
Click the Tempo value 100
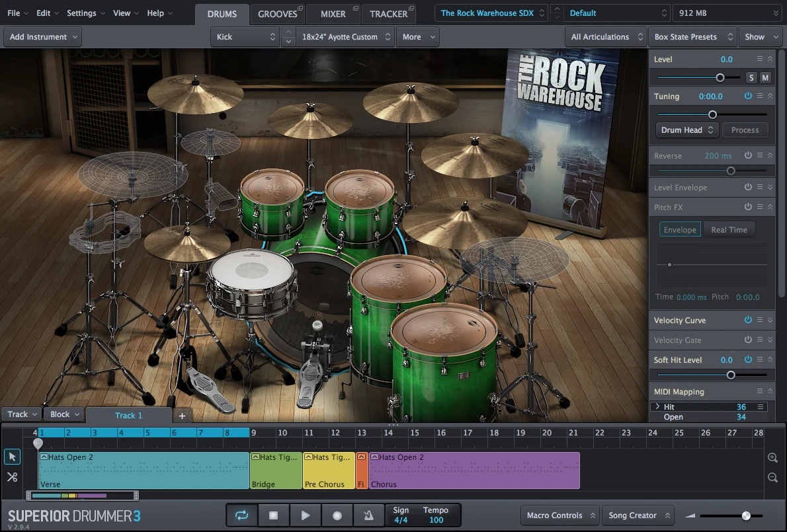(436, 520)
